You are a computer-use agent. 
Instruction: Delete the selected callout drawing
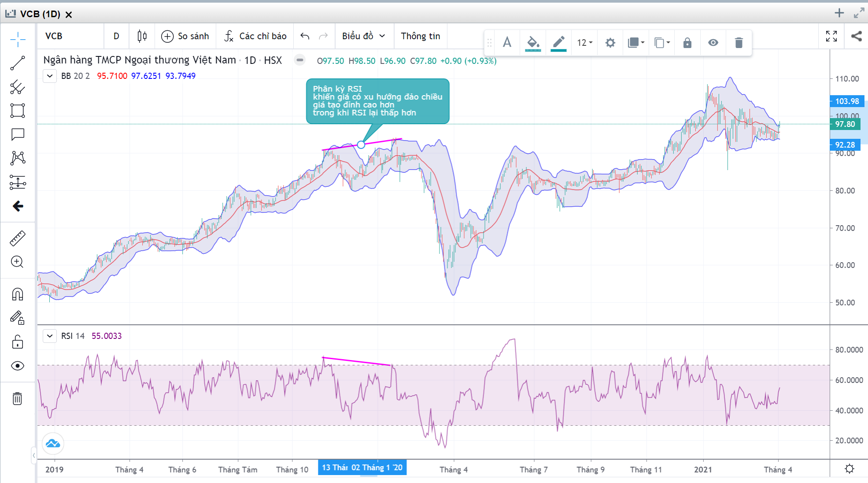click(739, 43)
